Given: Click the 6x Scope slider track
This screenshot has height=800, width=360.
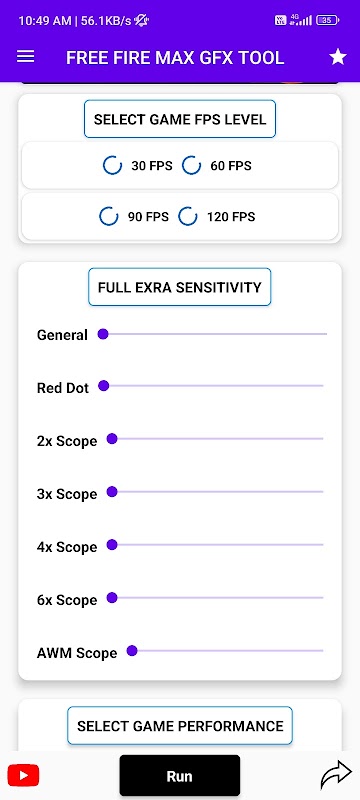Looking at the screenshot, I should [217, 597].
